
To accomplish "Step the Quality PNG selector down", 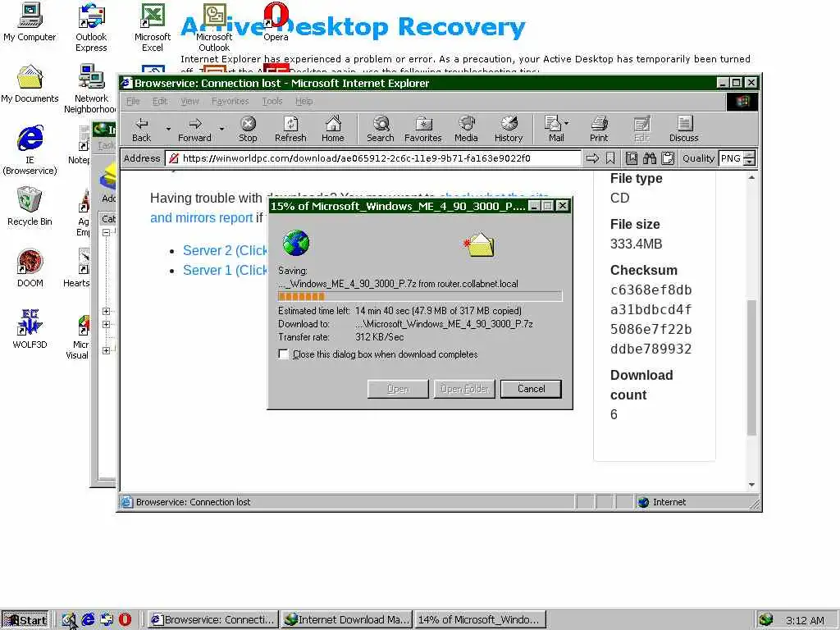I will pyautogui.click(x=750, y=162).
